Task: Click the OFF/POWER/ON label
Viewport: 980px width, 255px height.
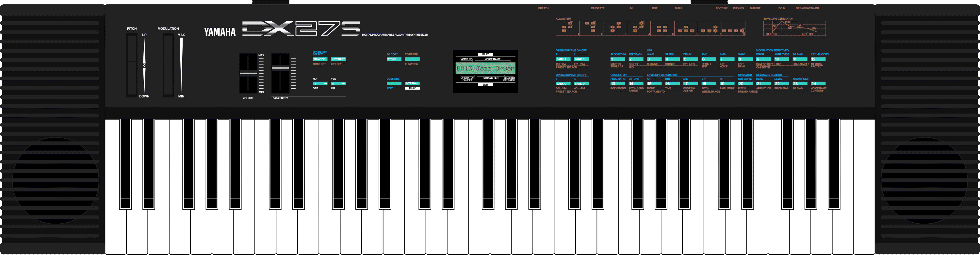Action: (x=807, y=8)
